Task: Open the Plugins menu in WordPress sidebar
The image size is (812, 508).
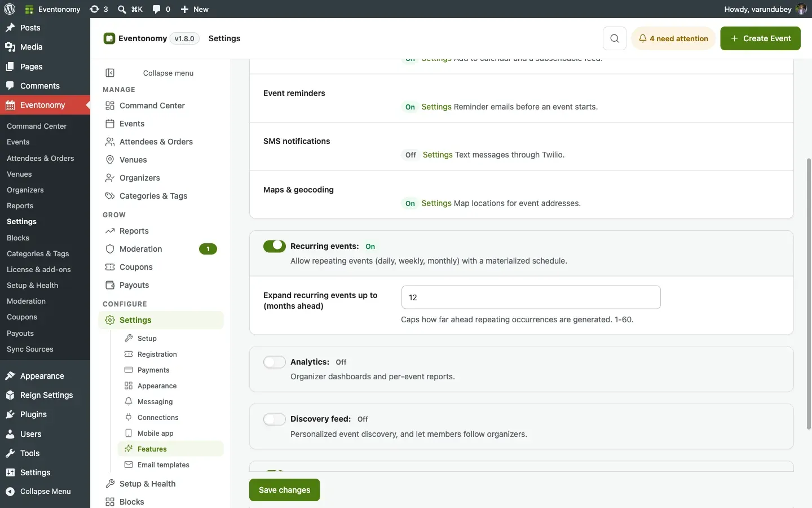Action: tap(45, 414)
